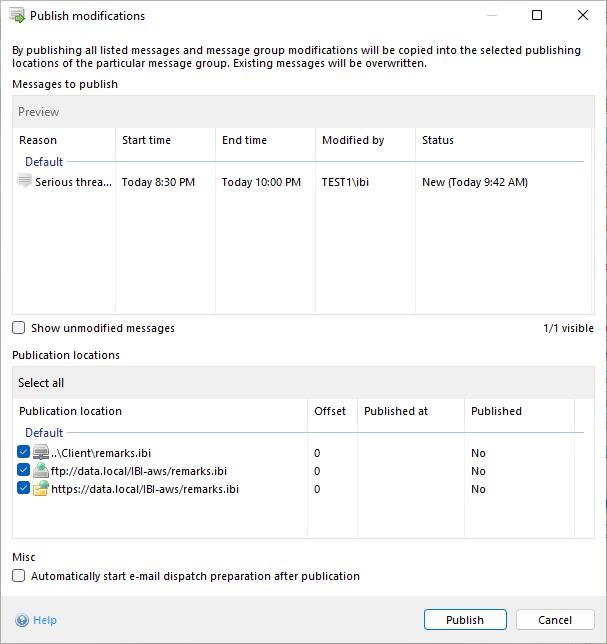Uncheck the ..\Client\remarks.ibi location checkbox

[x=24, y=453]
